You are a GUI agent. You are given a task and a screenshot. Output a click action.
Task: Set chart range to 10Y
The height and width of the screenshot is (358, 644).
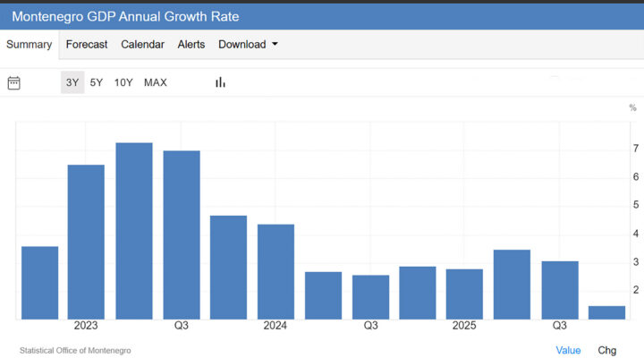click(123, 82)
